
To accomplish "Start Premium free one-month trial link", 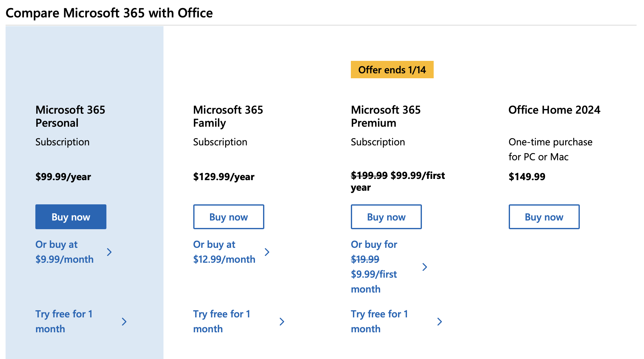I will point(379,321).
